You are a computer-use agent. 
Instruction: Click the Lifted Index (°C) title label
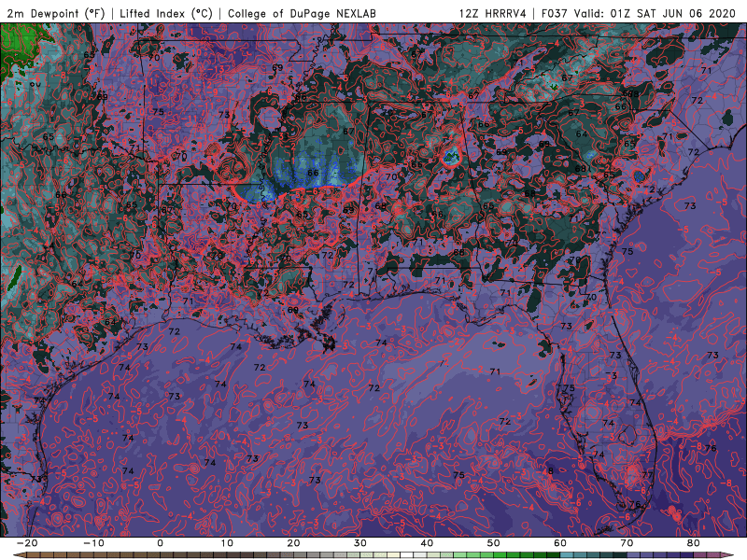point(166,13)
